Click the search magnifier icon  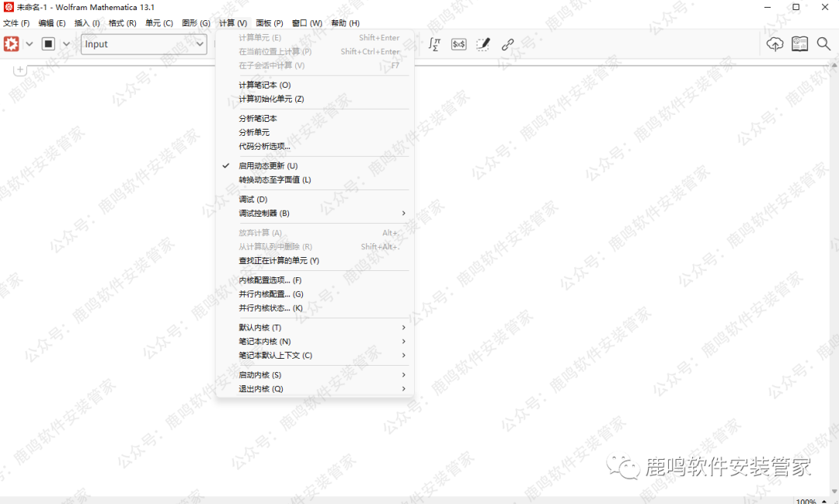823,44
